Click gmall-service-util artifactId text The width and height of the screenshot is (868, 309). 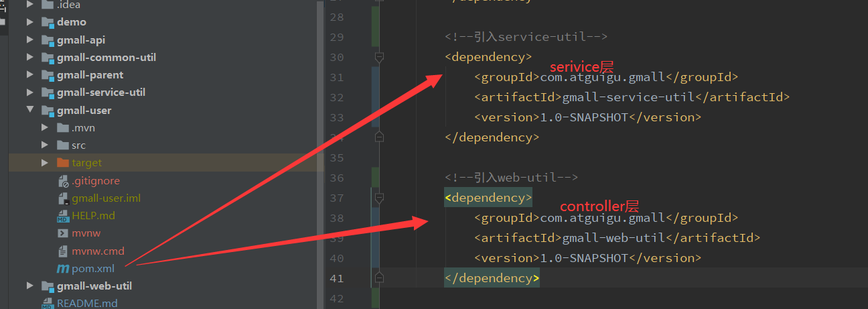coord(629,97)
